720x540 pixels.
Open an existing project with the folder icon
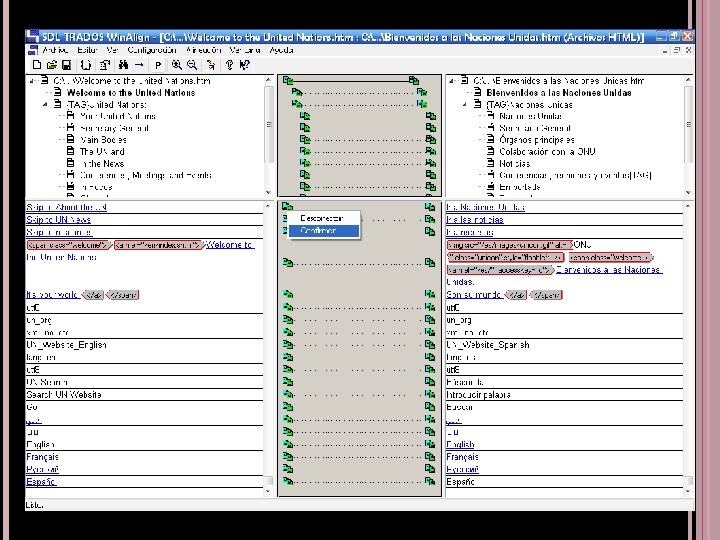52,65
